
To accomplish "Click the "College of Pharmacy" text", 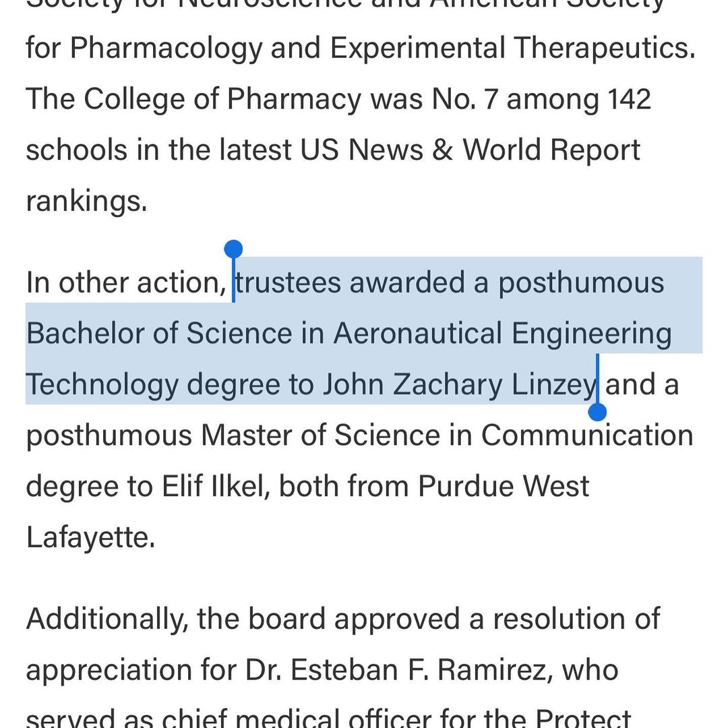I will tap(222, 99).
